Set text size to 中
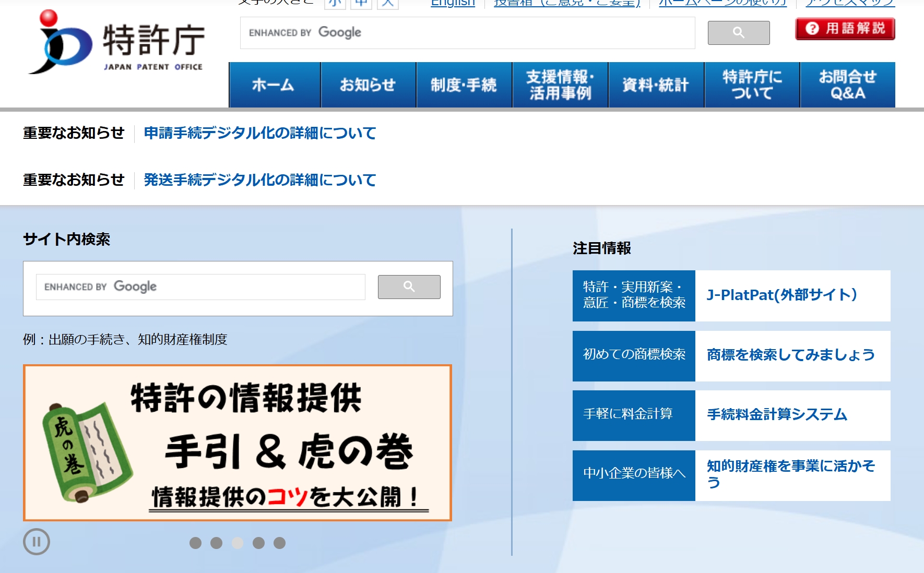 [361, 4]
